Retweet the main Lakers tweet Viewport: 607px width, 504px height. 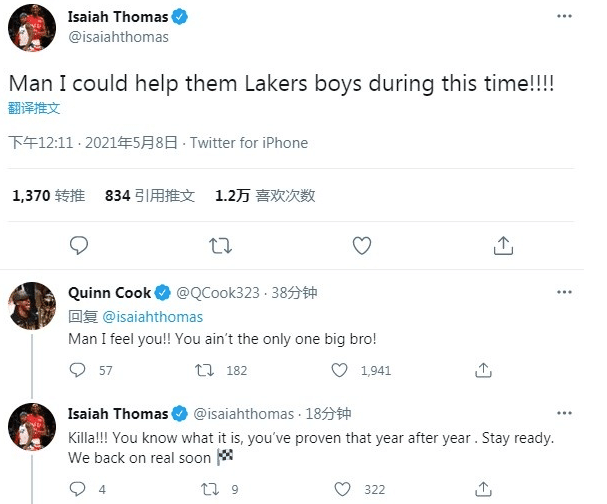click(x=220, y=245)
